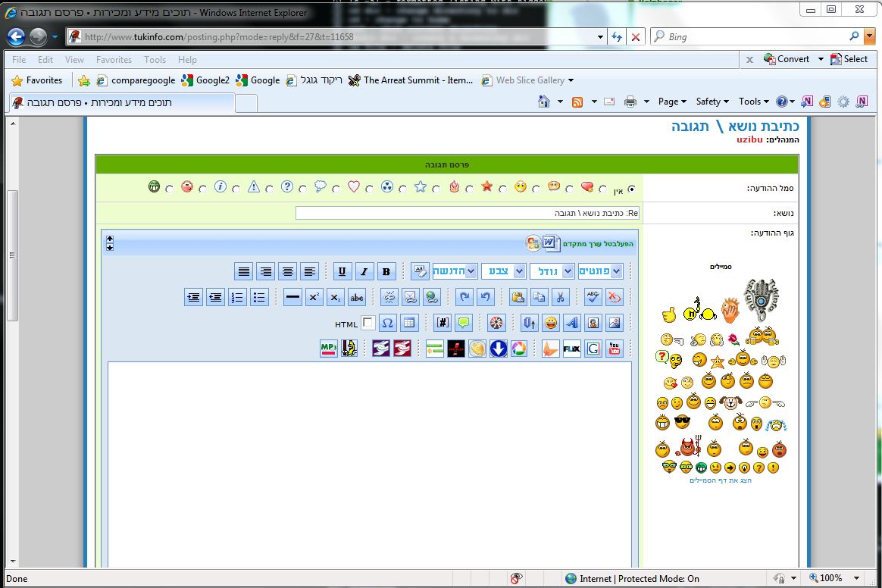Select the question mark message icon radio
This screenshot has width=882, height=588.
tap(302, 189)
